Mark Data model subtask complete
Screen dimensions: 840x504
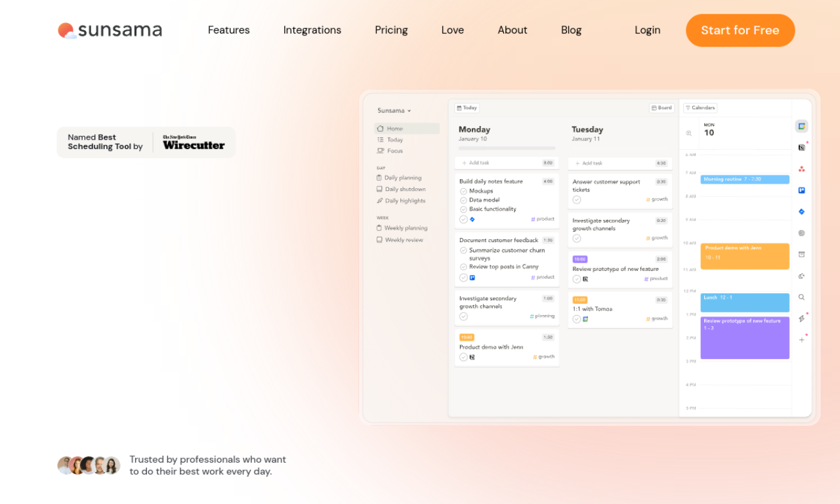(463, 200)
